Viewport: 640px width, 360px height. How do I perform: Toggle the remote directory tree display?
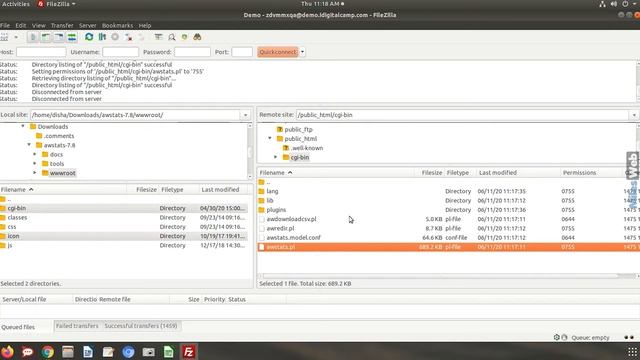59,37
